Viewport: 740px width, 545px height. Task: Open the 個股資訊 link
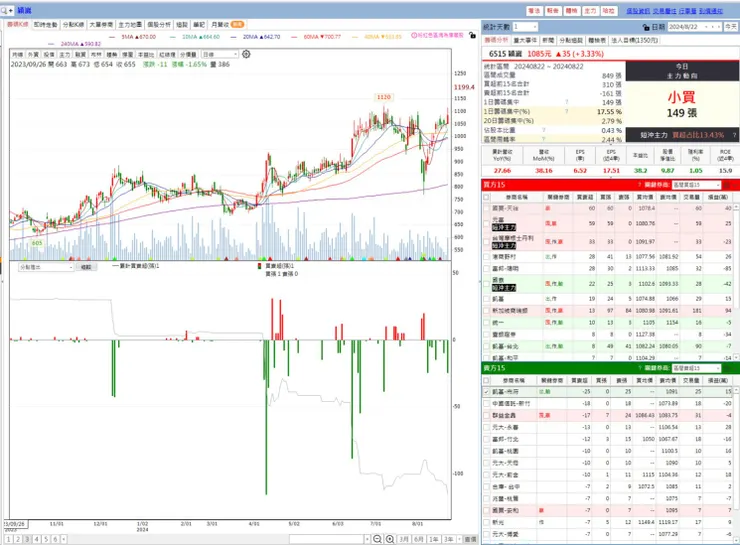coord(638,10)
